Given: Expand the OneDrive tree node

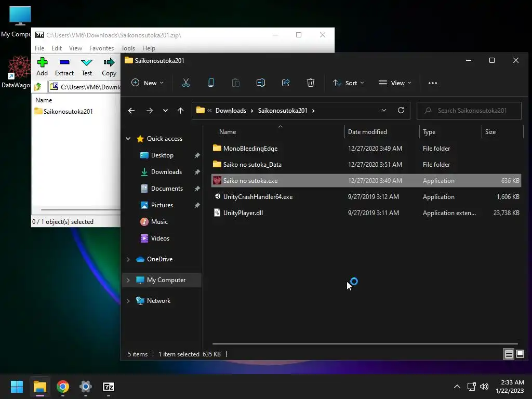Looking at the screenshot, I should [128, 259].
